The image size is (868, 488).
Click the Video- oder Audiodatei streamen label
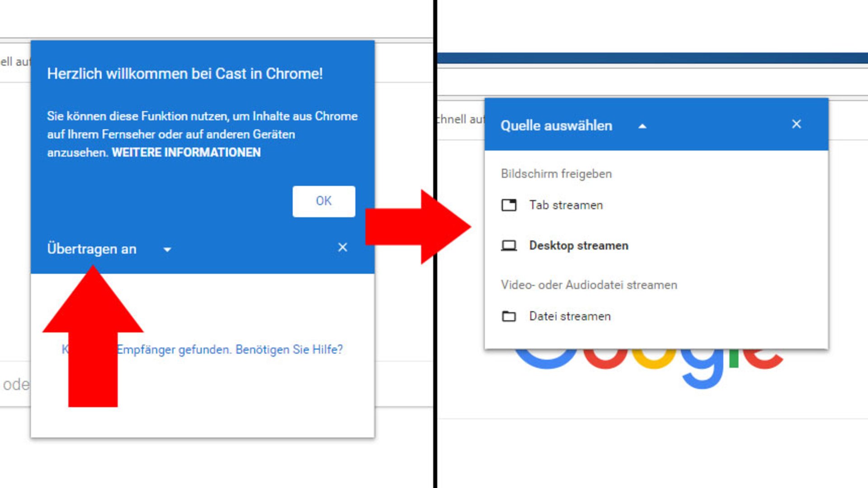pos(589,285)
